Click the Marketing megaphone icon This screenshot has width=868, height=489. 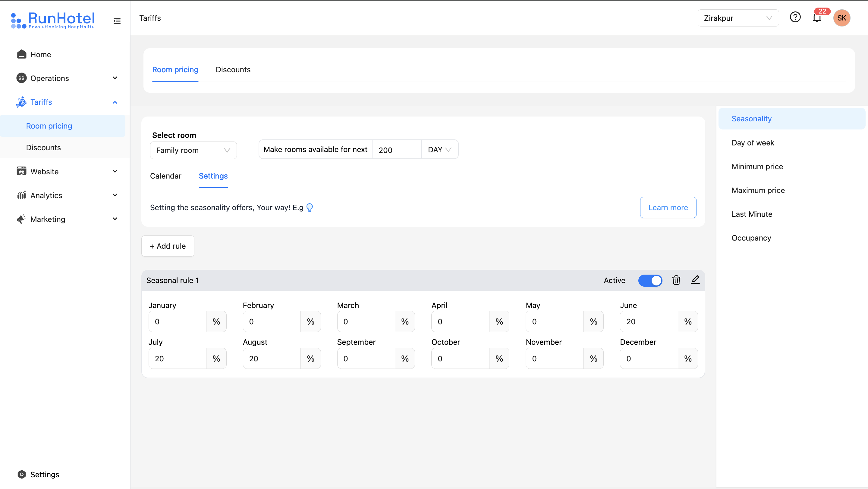22,219
